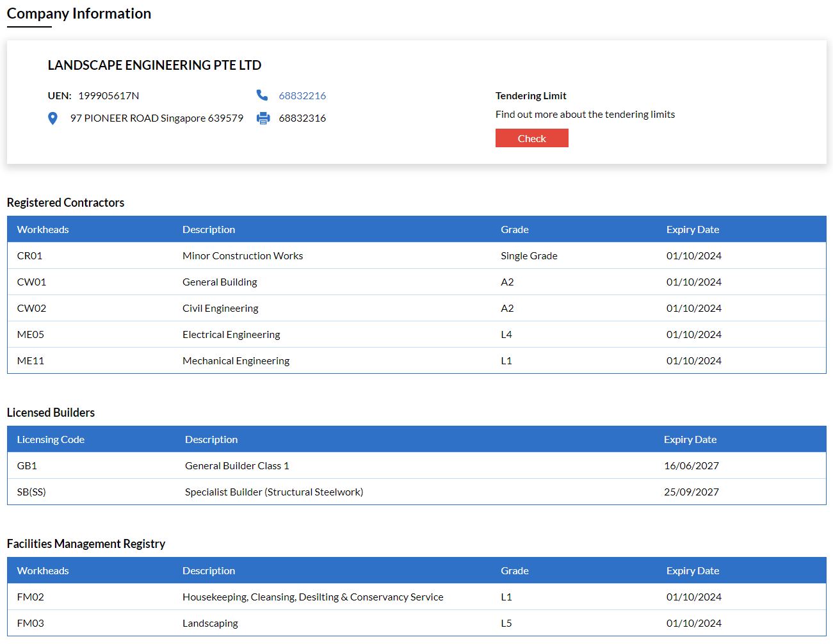The width and height of the screenshot is (833, 644).
Task: Click the company address 97 Pioneer Road
Action: (x=156, y=118)
